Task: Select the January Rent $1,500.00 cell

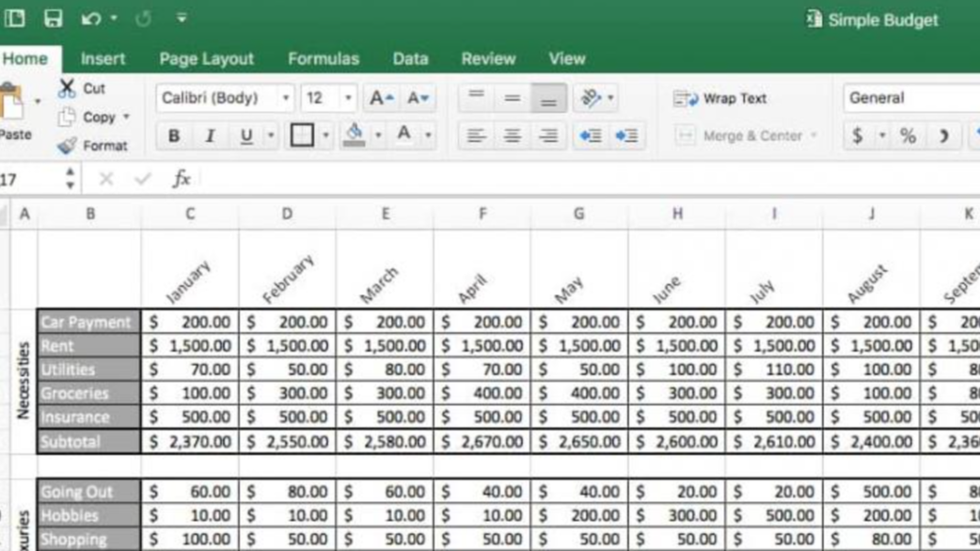Action: pos(190,345)
